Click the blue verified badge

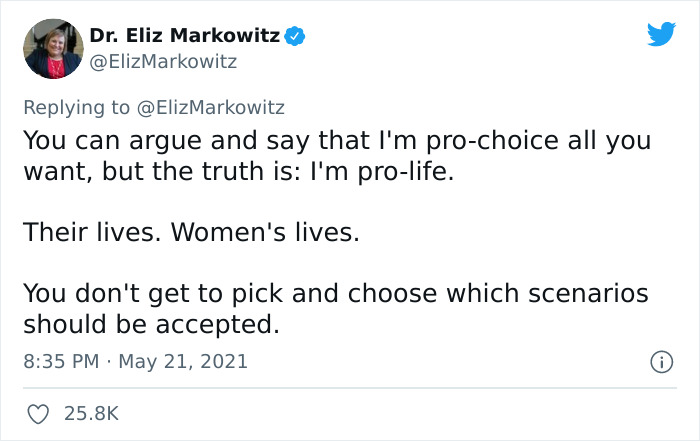coord(294,37)
